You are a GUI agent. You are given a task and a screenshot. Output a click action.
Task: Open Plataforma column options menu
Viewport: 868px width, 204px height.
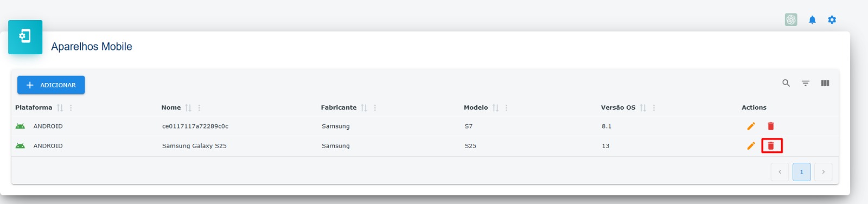(x=71, y=108)
